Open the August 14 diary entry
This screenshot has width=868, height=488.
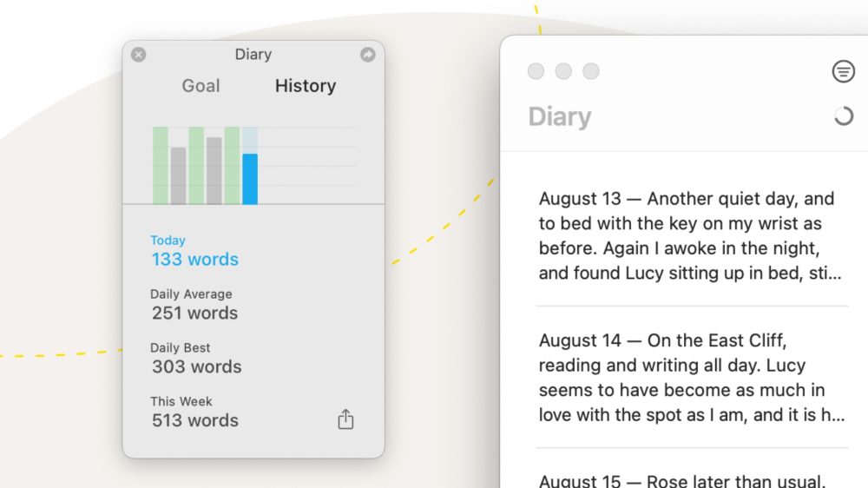691,378
